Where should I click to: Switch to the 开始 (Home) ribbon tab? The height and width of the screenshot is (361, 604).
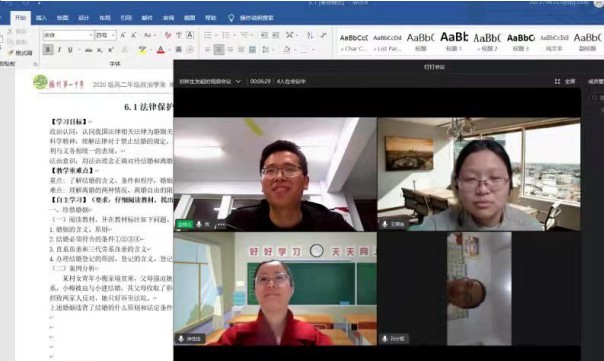coord(20,18)
